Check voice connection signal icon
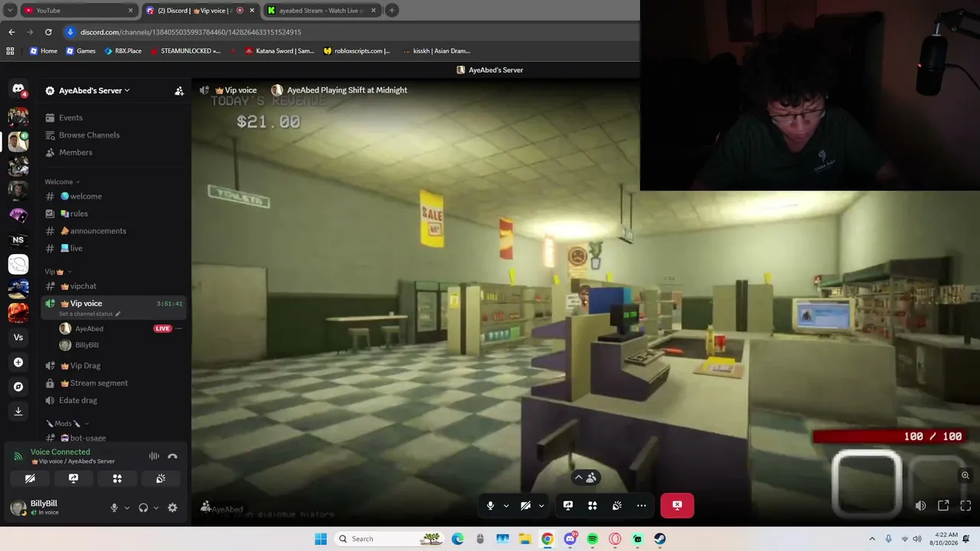Image resolution: width=980 pixels, height=551 pixels. (x=18, y=456)
